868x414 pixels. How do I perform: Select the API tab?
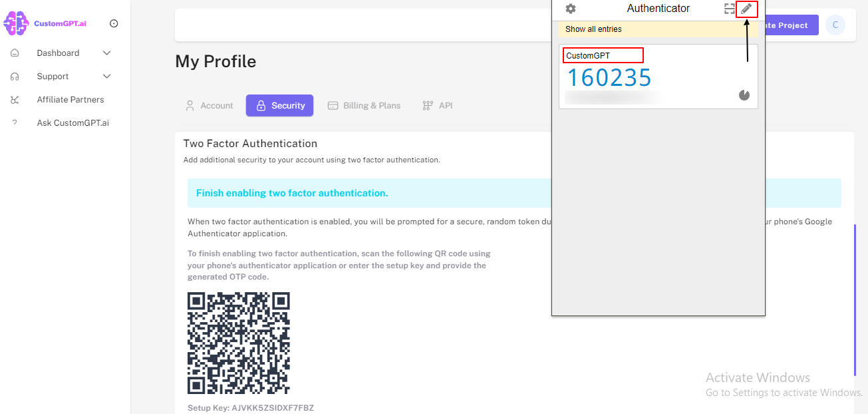pos(437,105)
